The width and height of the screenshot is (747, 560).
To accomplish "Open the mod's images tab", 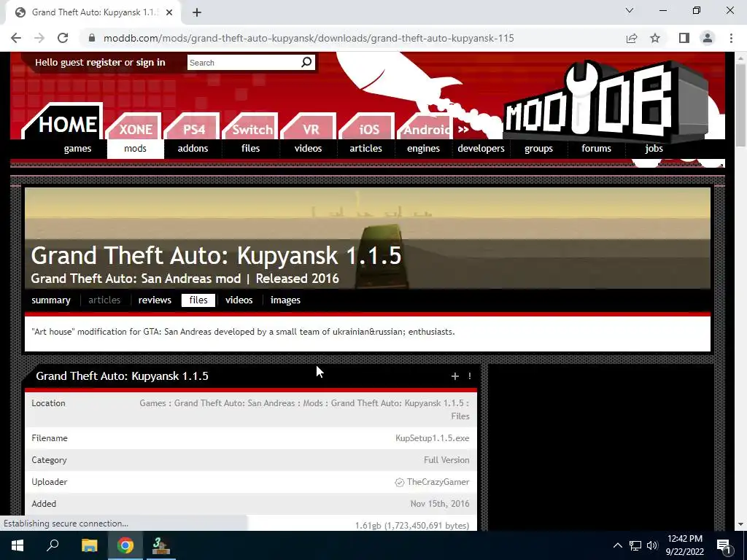I will [285, 300].
